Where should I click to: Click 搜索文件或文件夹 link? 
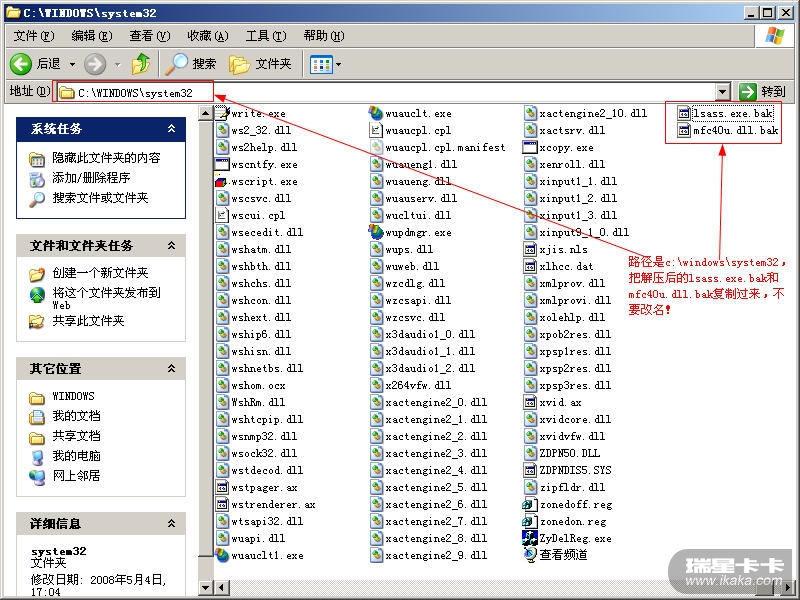(100, 197)
